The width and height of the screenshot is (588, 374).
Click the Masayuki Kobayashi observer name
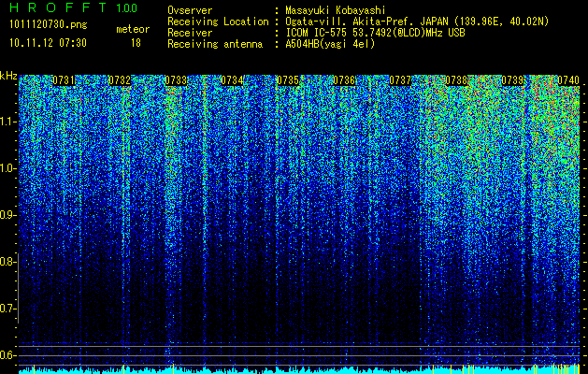pyautogui.click(x=336, y=10)
